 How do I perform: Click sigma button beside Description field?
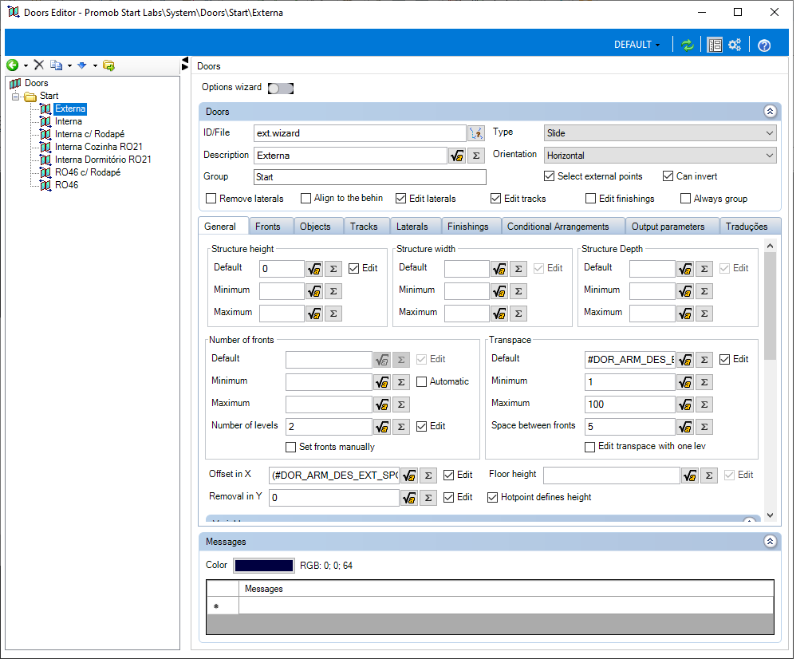pyautogui.click(x=476, y=156)
